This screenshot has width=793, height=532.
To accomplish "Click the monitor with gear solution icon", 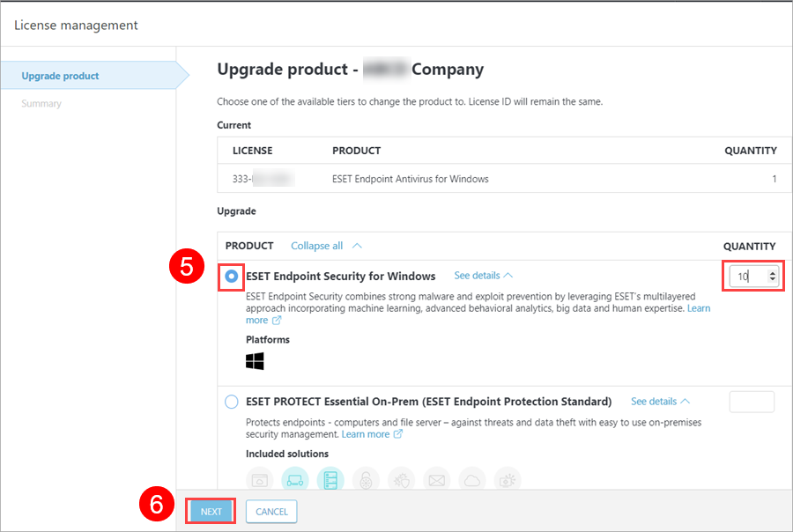I will (x=508, y=480).
